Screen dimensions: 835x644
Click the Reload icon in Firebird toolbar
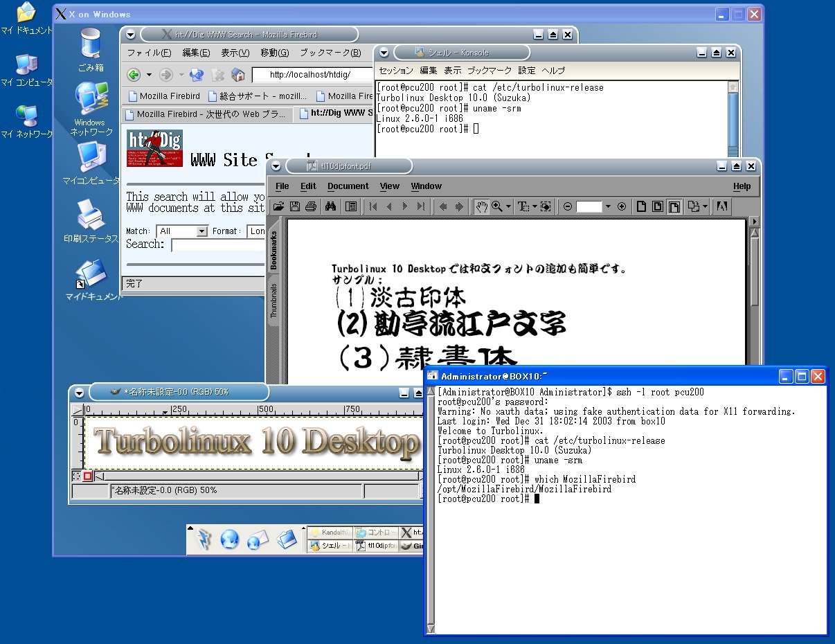[x=196, y=75]
